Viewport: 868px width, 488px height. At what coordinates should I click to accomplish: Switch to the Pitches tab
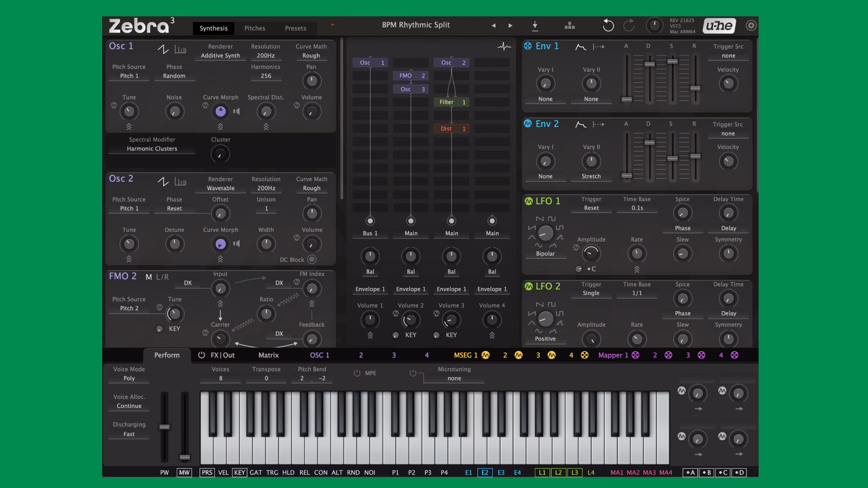tap(255, 28)
